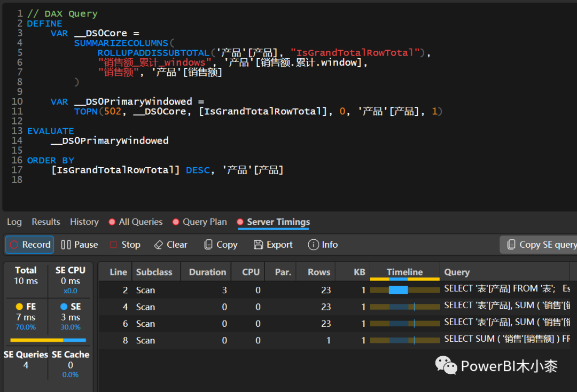The width and height of the screenshot is (577, 392).
Task: Open the Results tab
Action: (45, 222)
